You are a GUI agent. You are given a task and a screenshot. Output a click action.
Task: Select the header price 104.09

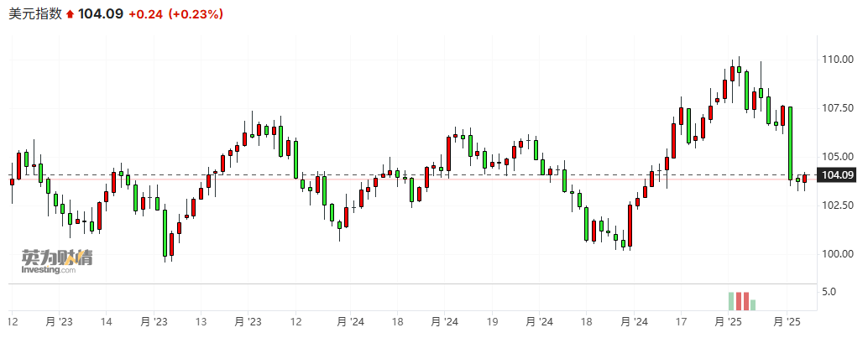click(101, 13)
